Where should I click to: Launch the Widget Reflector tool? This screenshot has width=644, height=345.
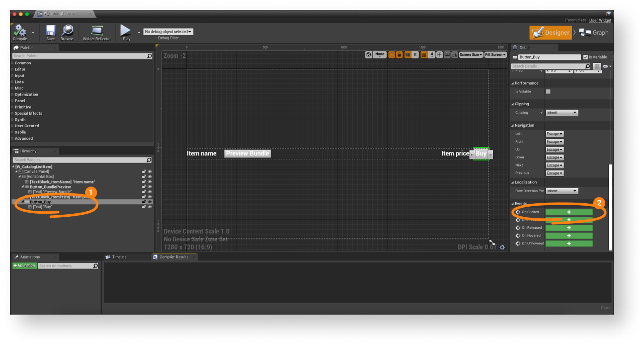pos(97,31)
